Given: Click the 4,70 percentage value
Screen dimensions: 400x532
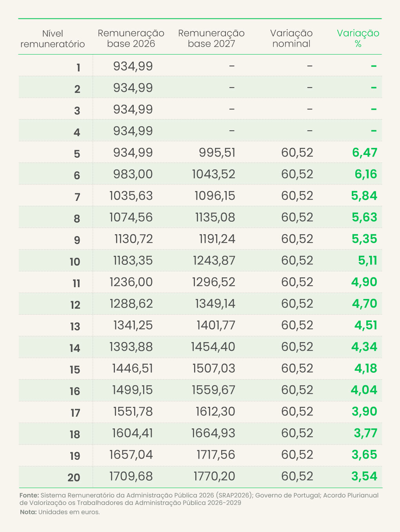Looking at the screenshot, I should [x=365, y=304].
